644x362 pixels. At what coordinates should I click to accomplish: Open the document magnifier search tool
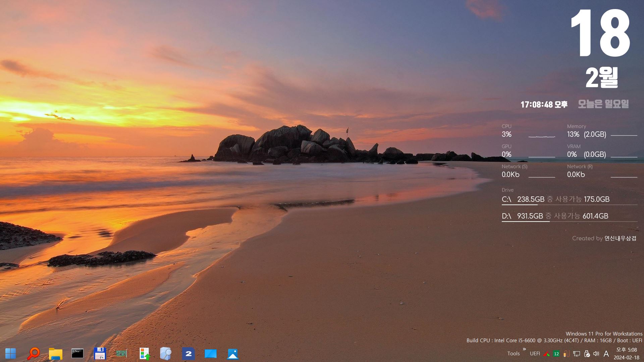point(166,353)
